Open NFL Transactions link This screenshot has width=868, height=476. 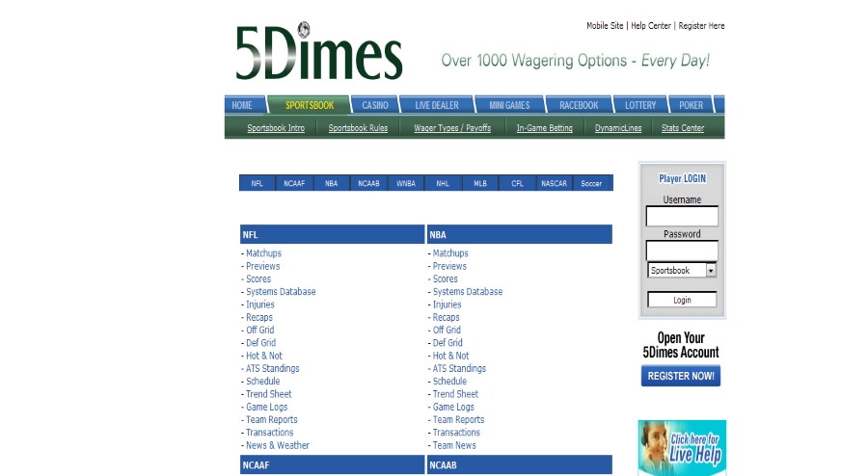tap(270, 433)
